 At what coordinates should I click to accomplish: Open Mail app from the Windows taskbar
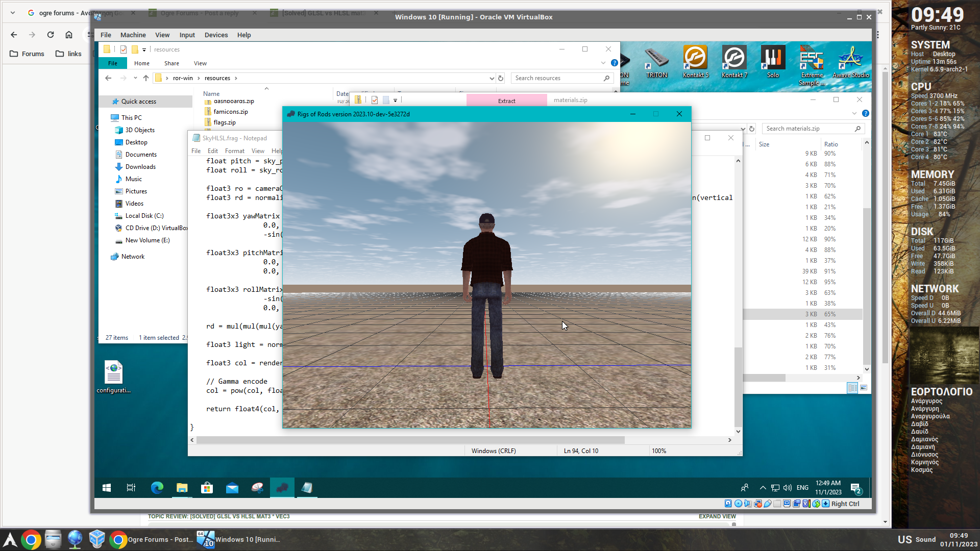(x=232, y=488)
